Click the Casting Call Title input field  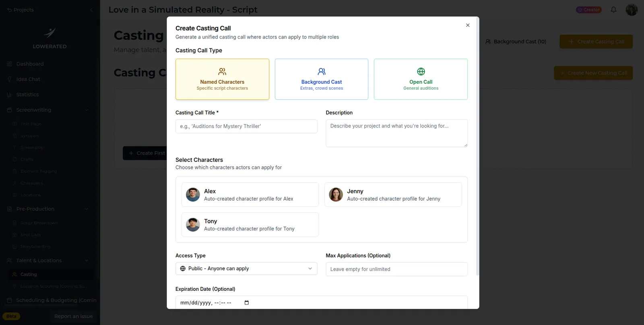[x=246, y=126]
